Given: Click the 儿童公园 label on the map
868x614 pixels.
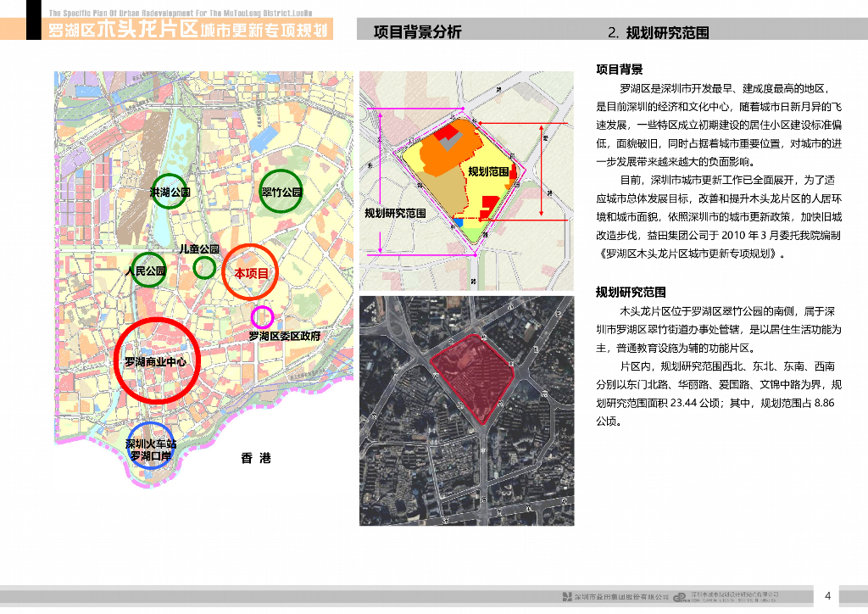Looking at the screenshot, I should pyautogui.click(x=199, y=249).
